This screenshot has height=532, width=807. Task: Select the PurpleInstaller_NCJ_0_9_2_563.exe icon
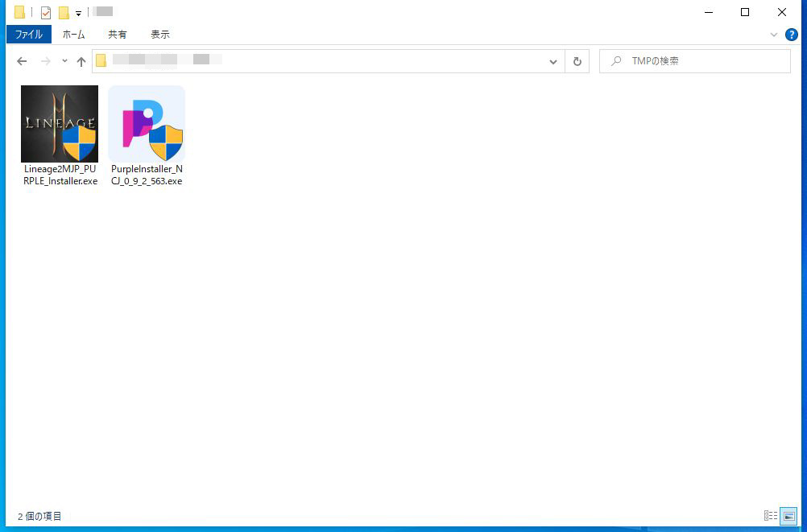[147, 123]
